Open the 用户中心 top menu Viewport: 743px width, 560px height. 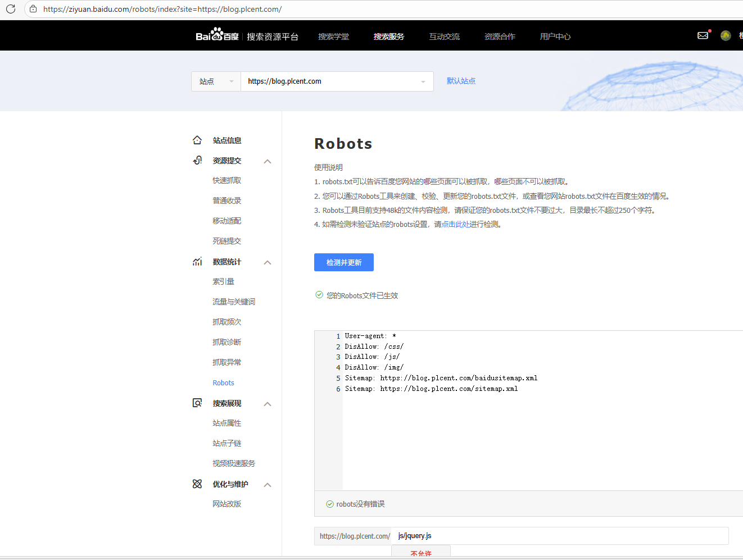tap(555, 37)
